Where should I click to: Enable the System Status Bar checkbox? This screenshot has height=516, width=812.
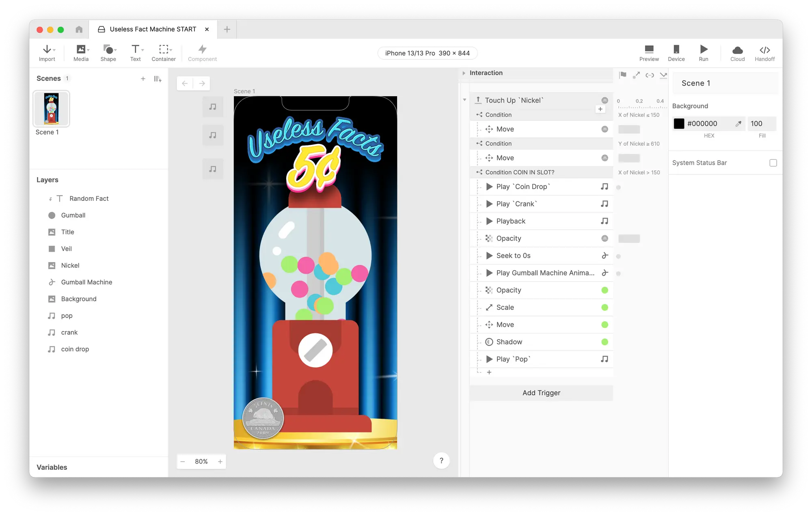click(x=773, y=163)
